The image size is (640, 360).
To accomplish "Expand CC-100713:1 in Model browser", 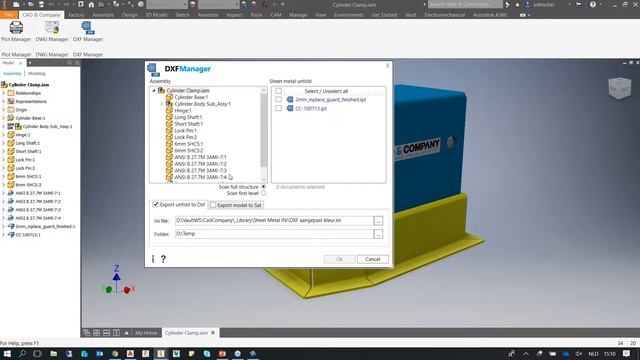I will [x=4, y=235].
